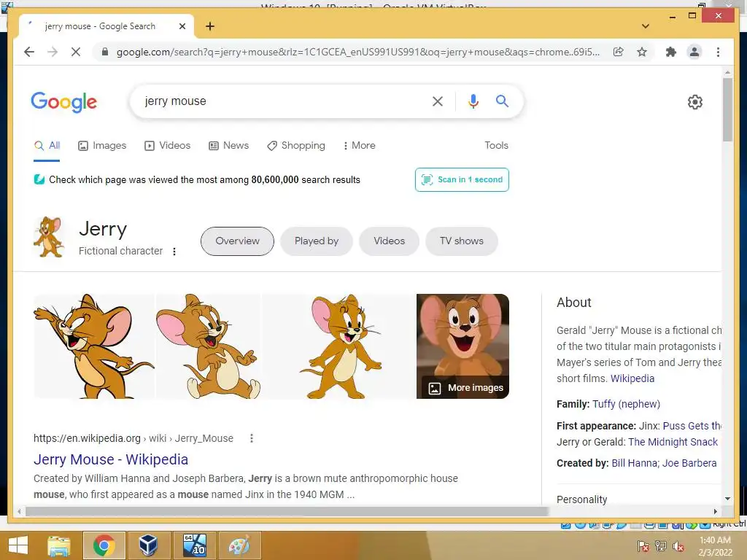The width and height of the screenshot is (747, 560).
Task: Switch to Videos tab
Action: (167, 146)
